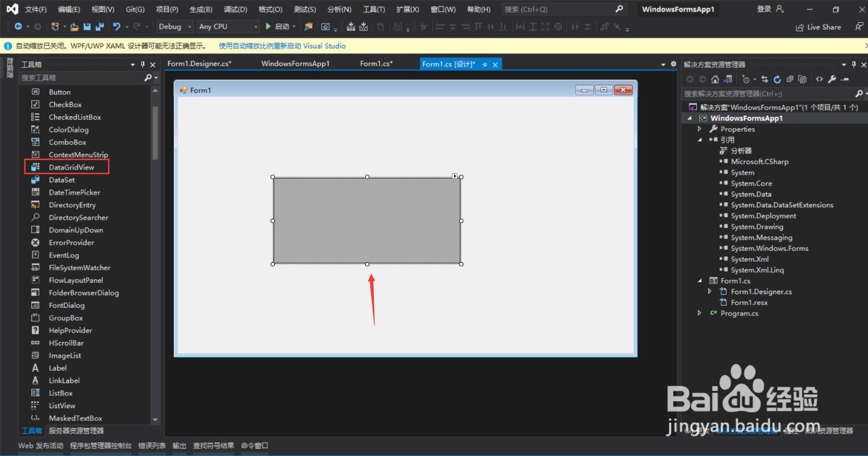Open the 视图(V) menu
This screenshot has height=456, width=868.
tap(103, 9)
